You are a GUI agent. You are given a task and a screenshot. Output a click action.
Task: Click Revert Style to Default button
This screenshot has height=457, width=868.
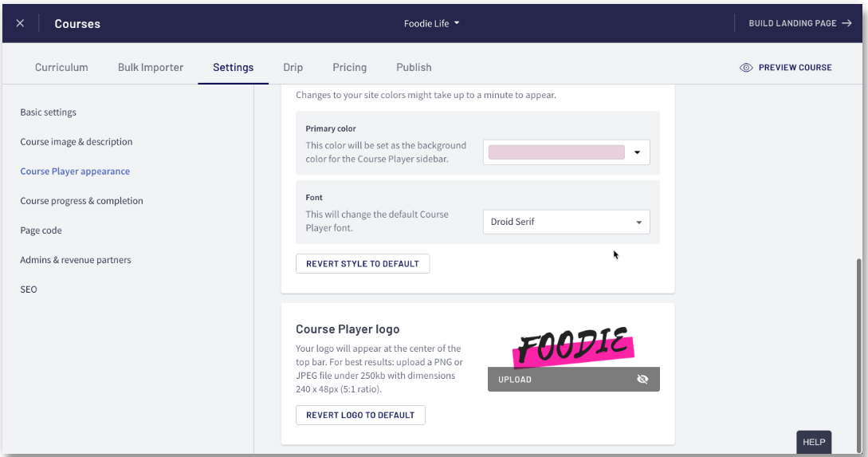tap(362, 264)
